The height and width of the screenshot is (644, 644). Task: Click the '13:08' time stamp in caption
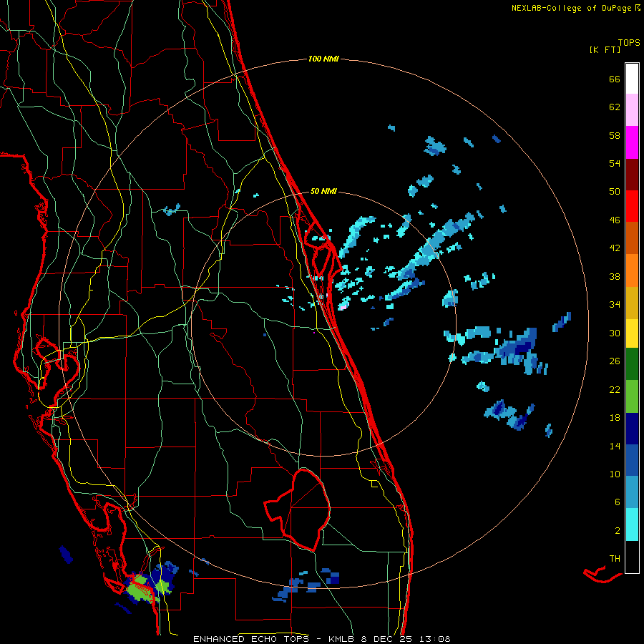(435, 639)
